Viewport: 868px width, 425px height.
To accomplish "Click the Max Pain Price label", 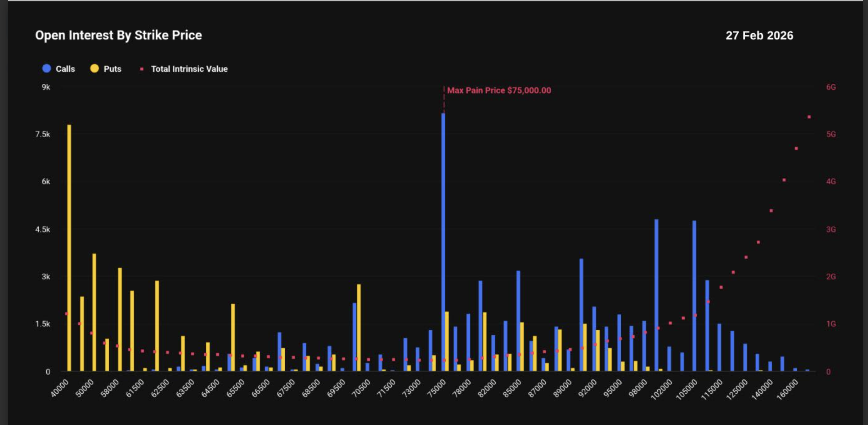I will pyautogui.click(x=499, y=90).
